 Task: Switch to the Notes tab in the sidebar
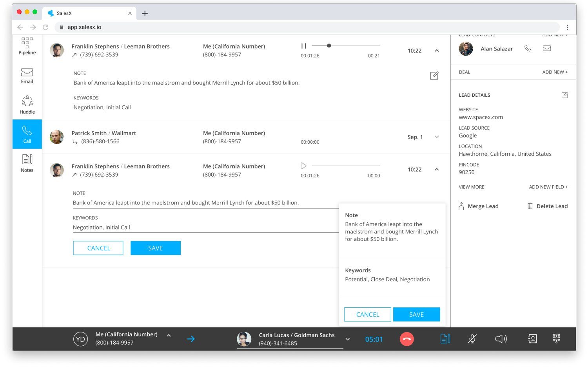point(27,163)
